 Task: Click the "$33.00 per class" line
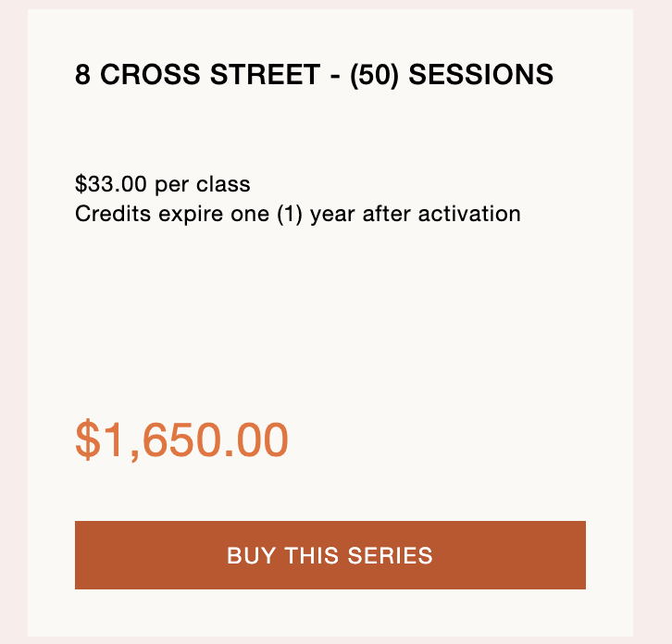(x=162, y=184)
